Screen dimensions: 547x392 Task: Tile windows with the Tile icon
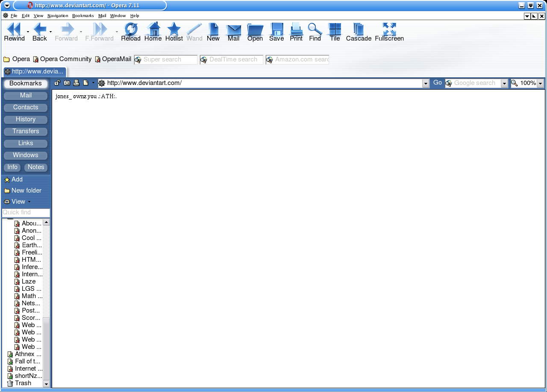[335, 29]
